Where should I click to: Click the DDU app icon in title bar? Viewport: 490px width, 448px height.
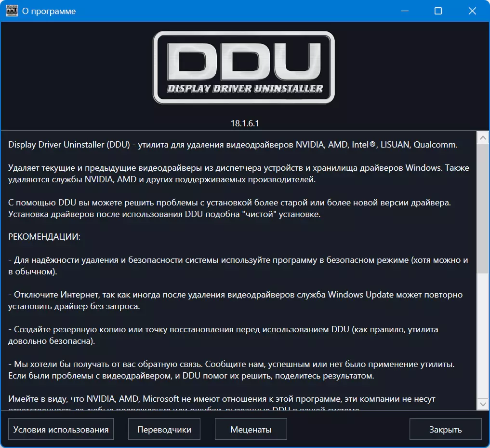coord(12,11)
